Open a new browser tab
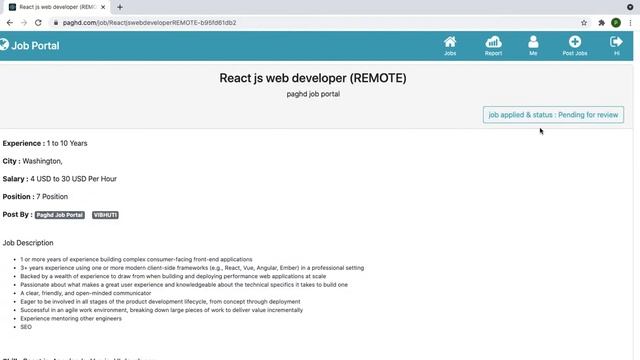The height and width of the screenshot is (360, 640). point(120,7)
